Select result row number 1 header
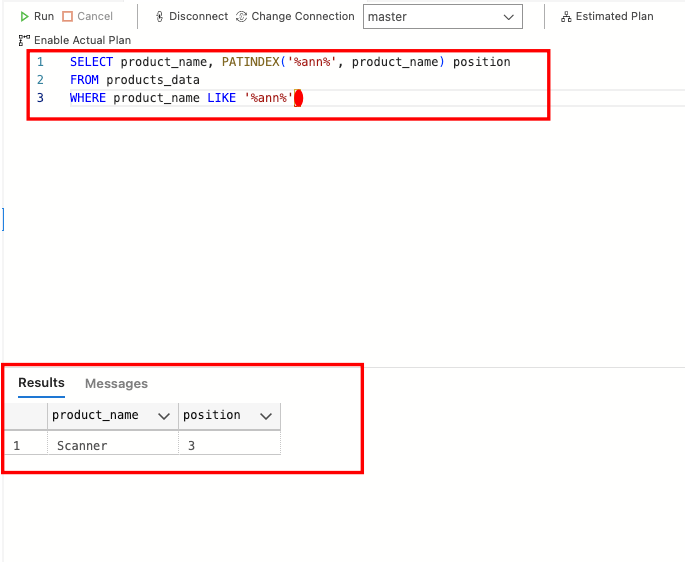The width and height of the screenshot is (685, 562). (x=16, y=446)
